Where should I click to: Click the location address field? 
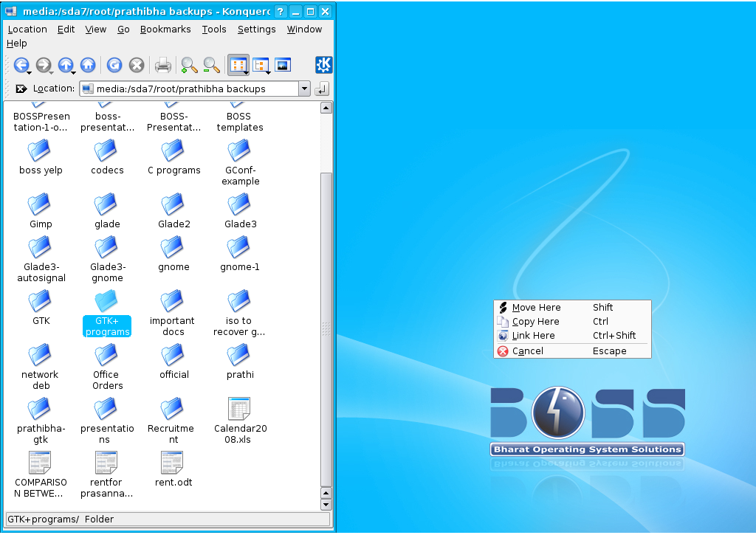[x=189, y=89]
